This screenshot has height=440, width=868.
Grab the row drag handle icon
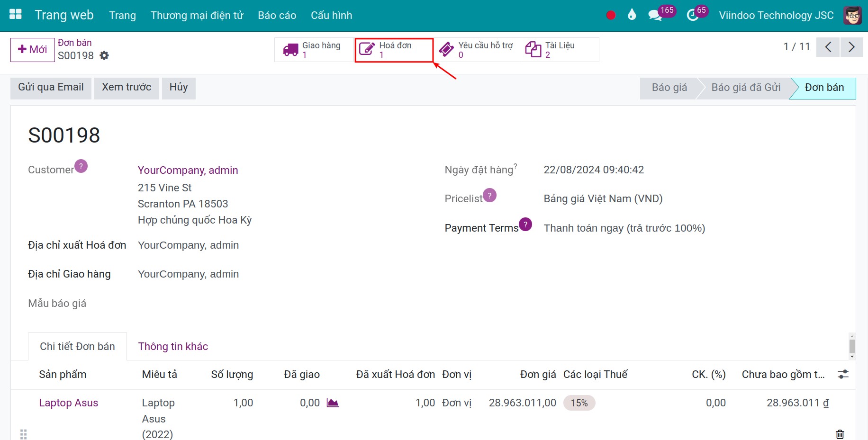coord(23,434)
